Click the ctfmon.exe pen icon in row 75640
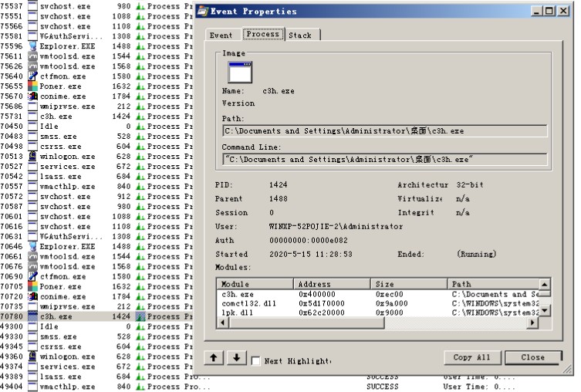 click(x=32, y=76)
